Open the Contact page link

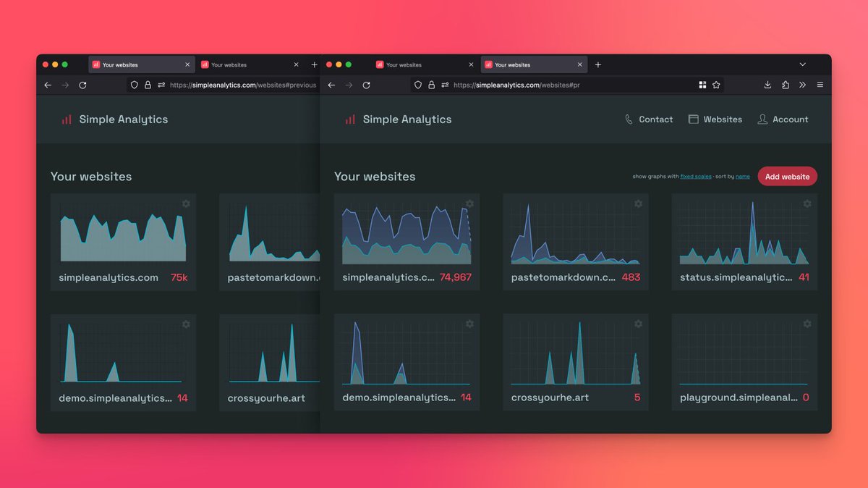649,119
